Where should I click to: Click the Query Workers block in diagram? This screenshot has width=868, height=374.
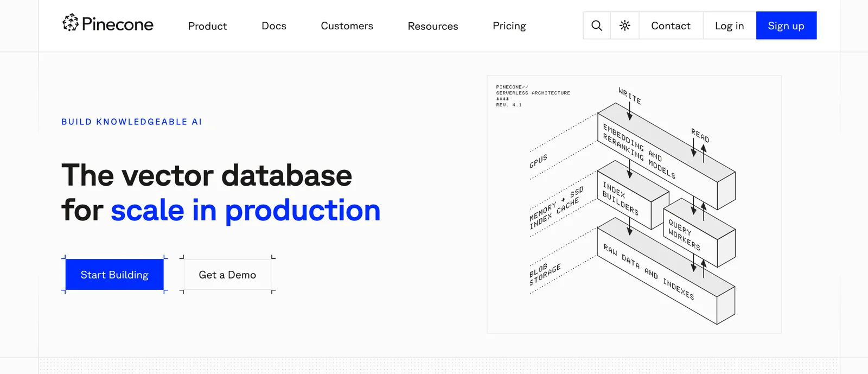click(x=684, y=235)
